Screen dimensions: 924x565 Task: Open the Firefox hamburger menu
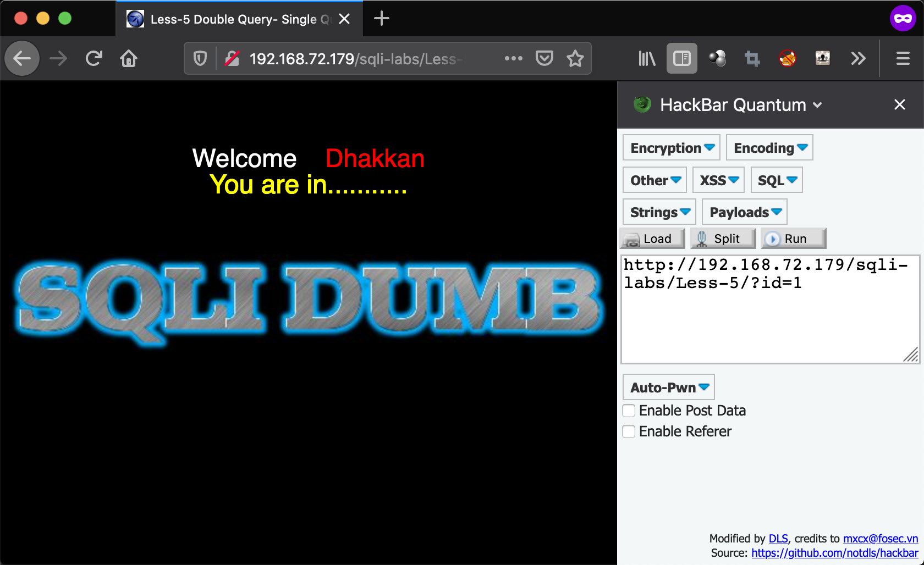(903, 58)
